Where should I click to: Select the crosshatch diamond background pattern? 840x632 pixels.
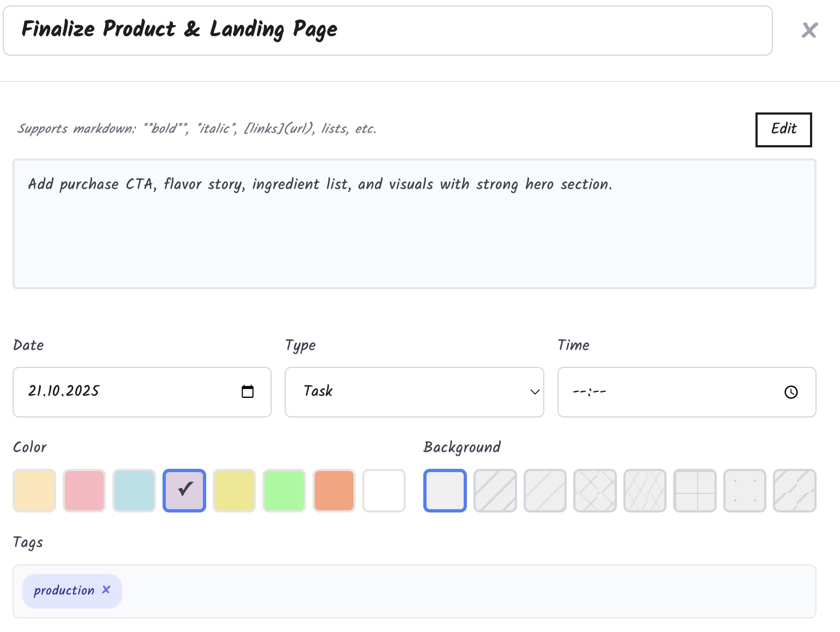click(x=595, y=491)
